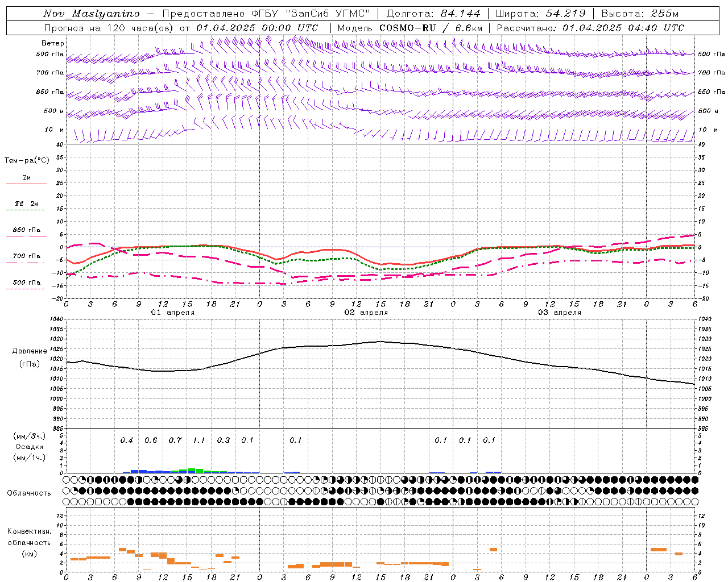728x582 pixels.
Task: Click the Тем-ра(°C) panel label
Action: (27, 161)
